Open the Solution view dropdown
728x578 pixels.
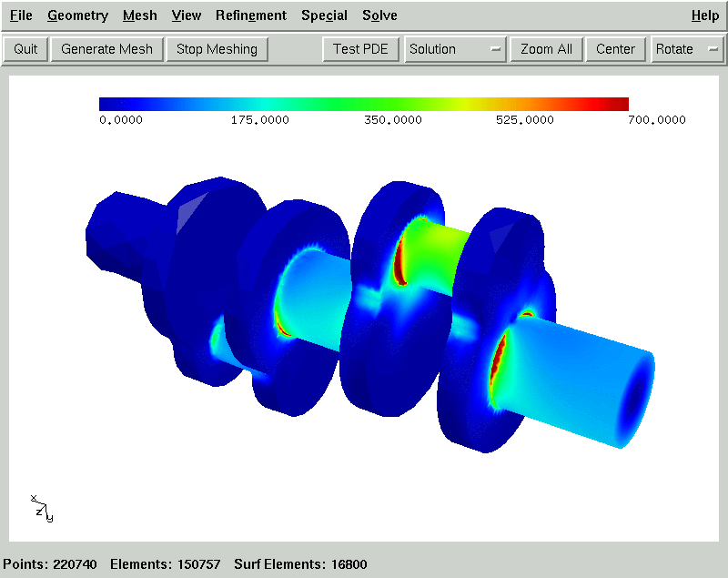tap(455, 49)
